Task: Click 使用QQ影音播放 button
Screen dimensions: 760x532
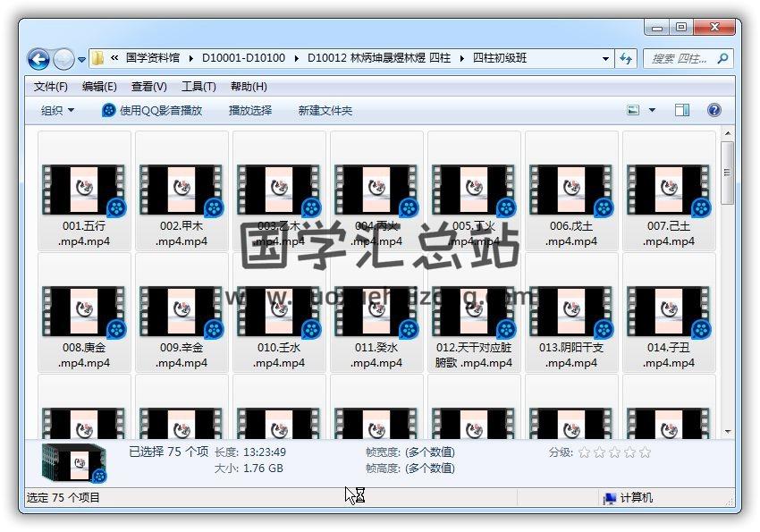Action: tap(152, 111)
